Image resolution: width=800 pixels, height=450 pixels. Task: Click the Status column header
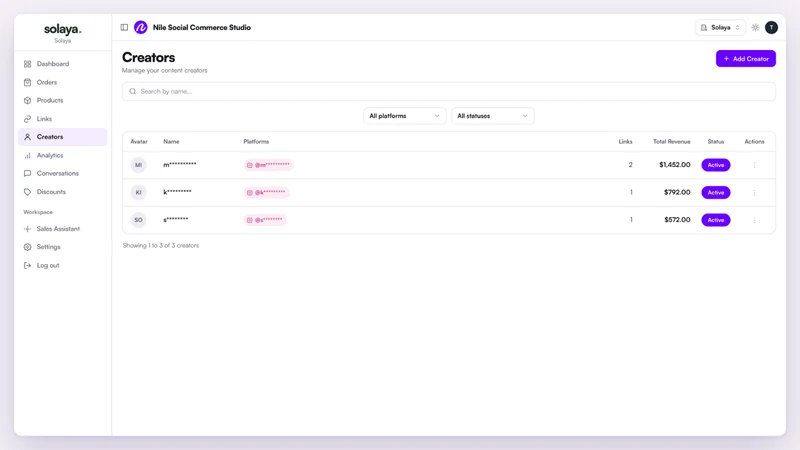[715, 142]
